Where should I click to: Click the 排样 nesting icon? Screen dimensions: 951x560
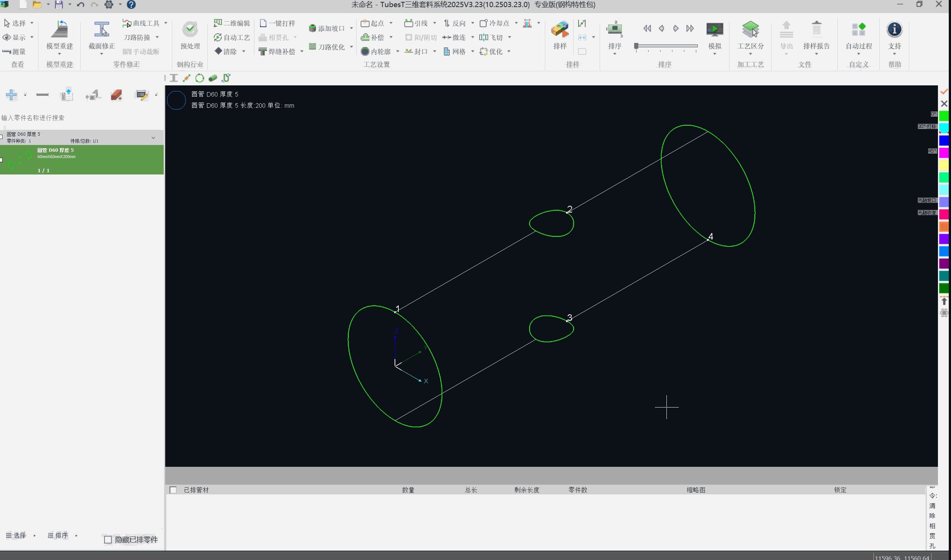pos(560,29)
